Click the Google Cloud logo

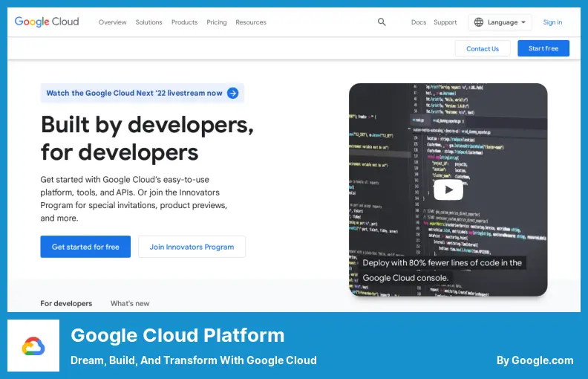[x=47, y=22]
